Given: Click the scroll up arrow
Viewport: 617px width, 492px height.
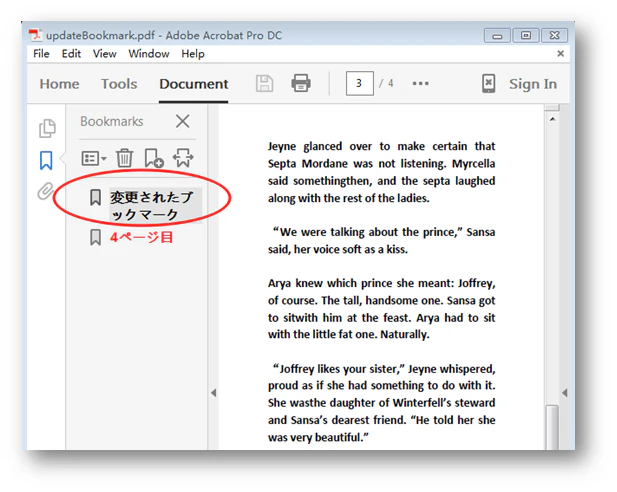Looking at the screenshot, I should (x=552, y=119).
